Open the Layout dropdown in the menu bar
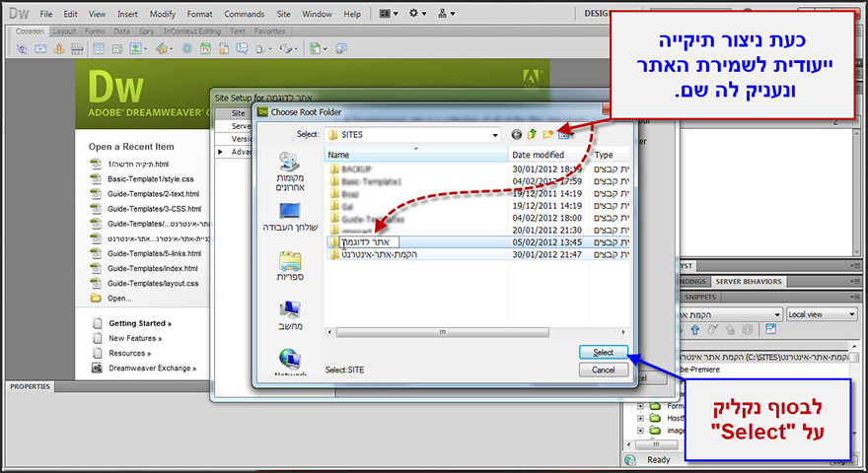This screenshot has width=868, height=473. (389, 13)
